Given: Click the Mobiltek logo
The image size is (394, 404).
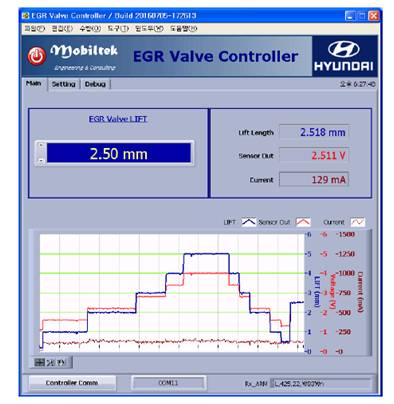Looking at the screenshot, I should 84,57.
